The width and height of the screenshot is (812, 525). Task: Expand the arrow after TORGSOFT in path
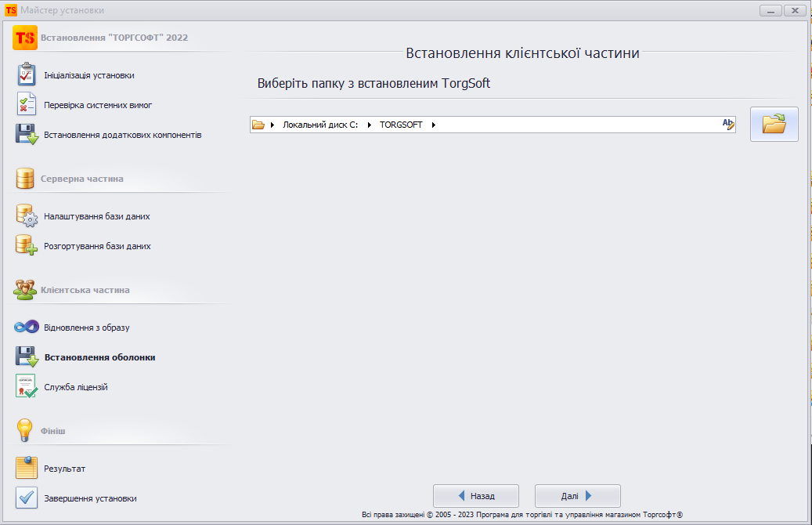click(434, 125)
